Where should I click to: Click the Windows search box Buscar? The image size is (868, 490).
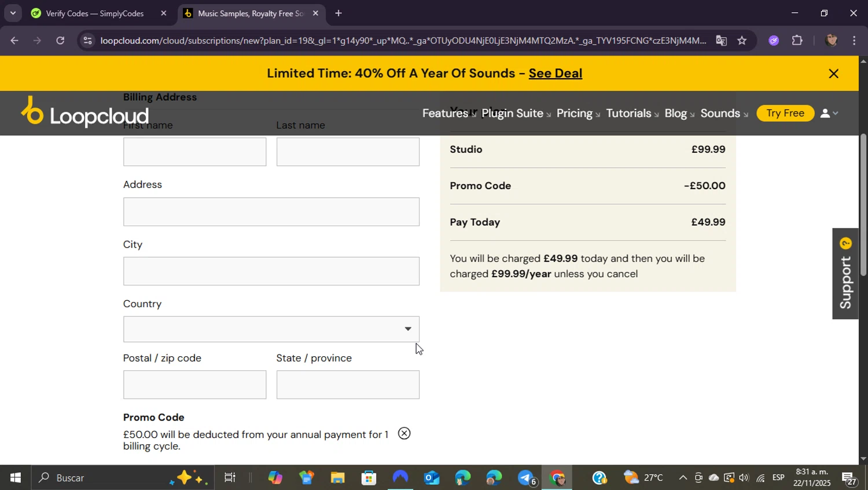tap(122, 478)
